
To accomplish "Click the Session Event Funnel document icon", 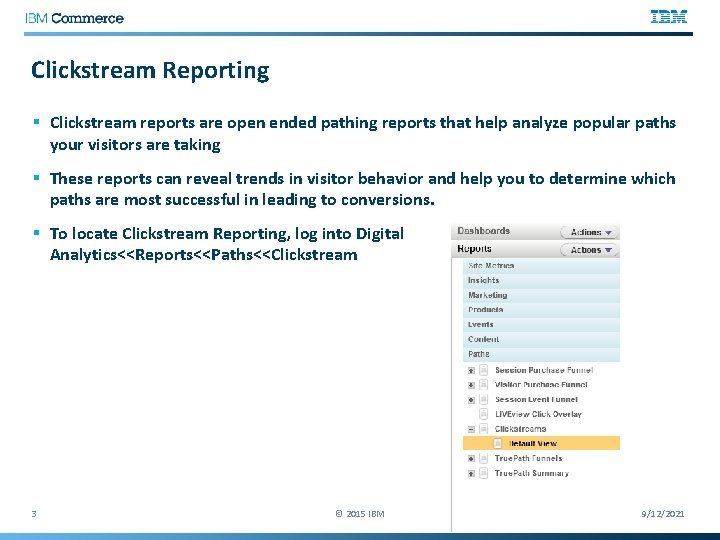I will [484, 399].
